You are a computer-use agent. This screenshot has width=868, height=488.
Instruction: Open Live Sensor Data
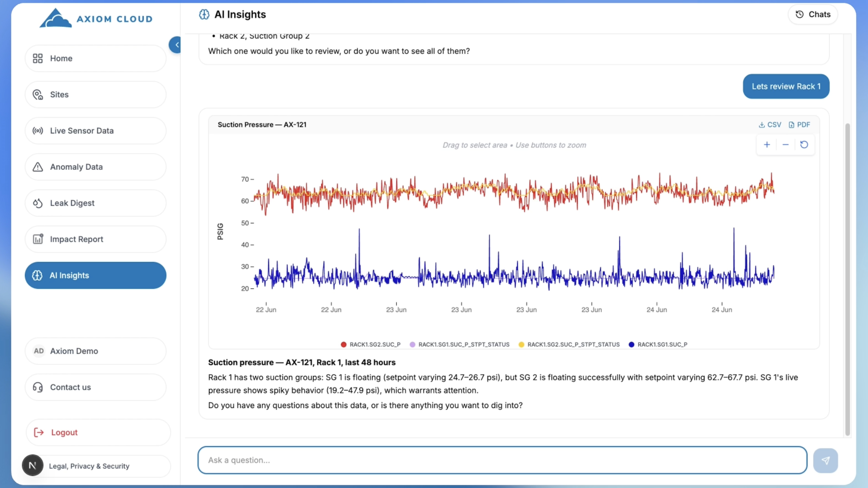(96, 131)
